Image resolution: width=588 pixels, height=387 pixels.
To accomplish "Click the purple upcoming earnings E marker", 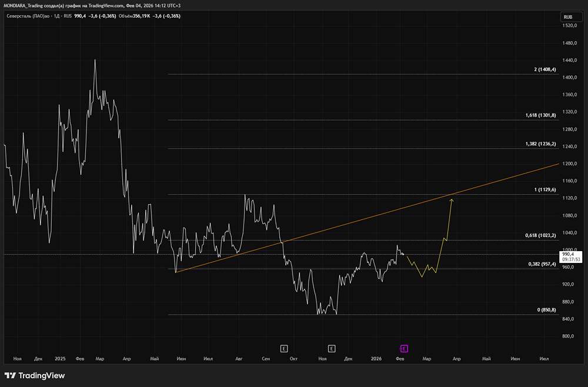I will pos(404,348).
